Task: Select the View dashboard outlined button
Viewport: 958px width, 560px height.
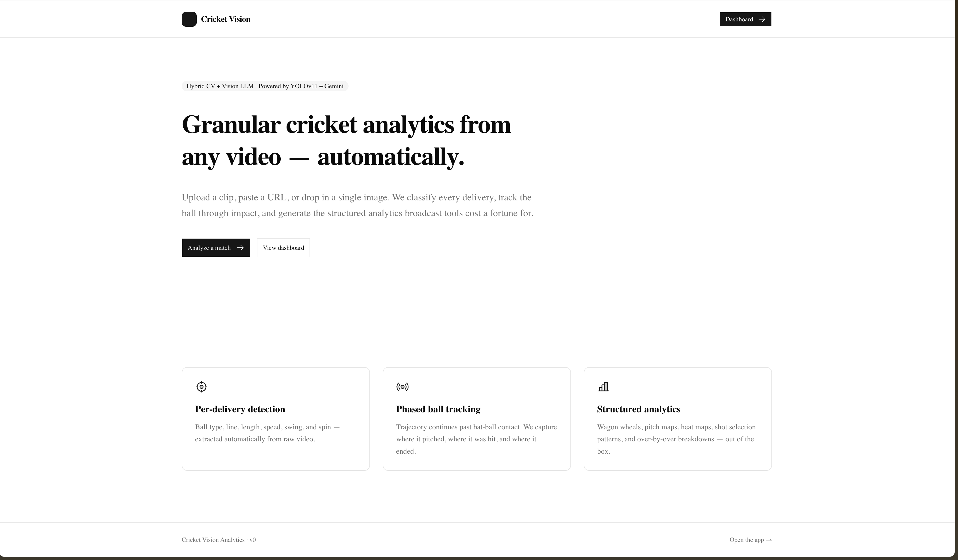Action: (x=283, y=248)
